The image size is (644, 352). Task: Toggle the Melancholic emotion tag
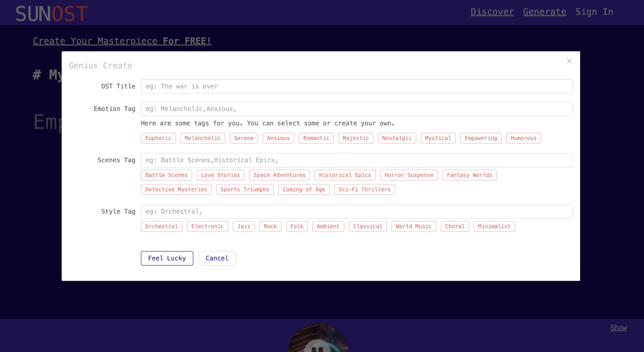pos(203,138)
